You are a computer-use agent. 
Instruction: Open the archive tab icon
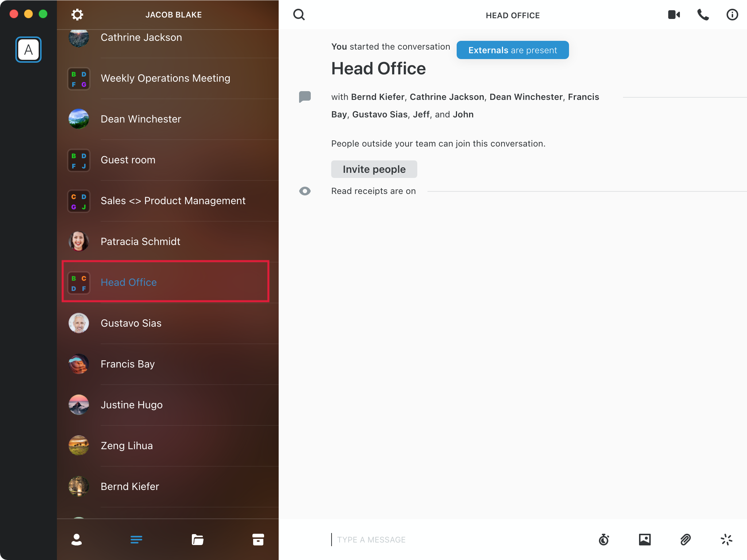click(x=258, y=540)
